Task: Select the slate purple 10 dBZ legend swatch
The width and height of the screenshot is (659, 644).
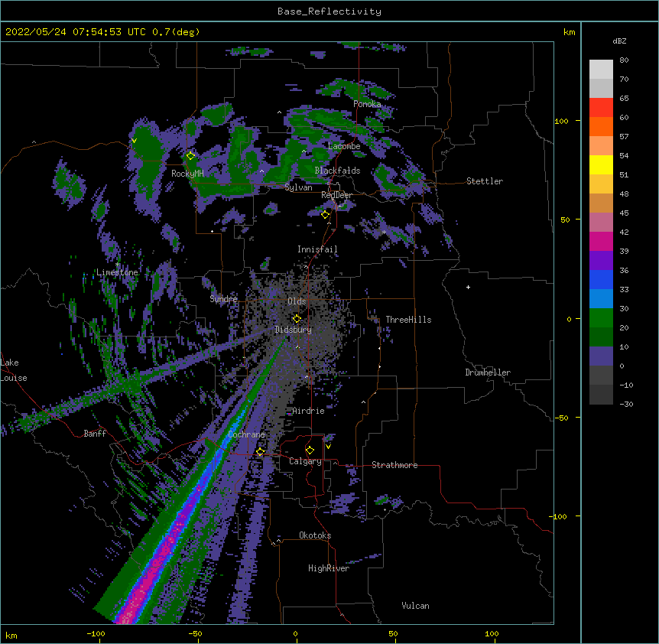Action: [x=601, y=356]
